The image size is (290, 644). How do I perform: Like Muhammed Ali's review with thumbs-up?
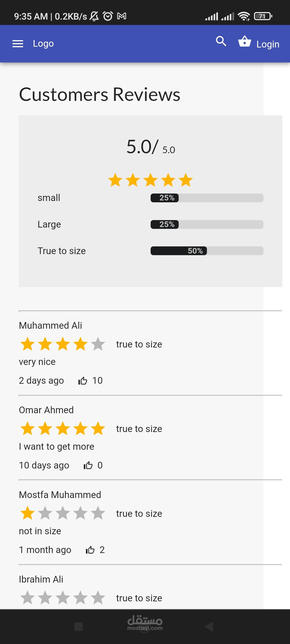pos(83,380)
